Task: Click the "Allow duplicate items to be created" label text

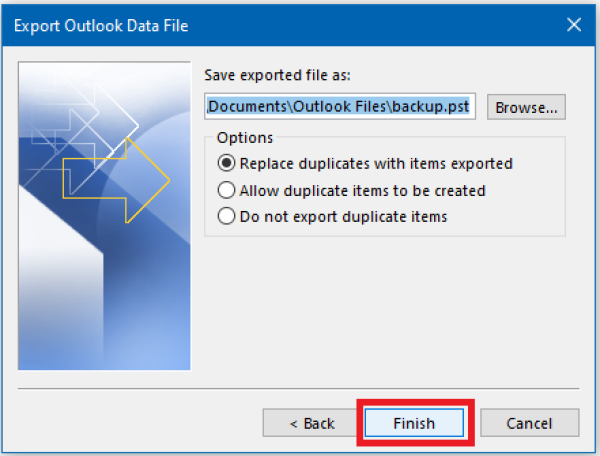Action: 361,190
